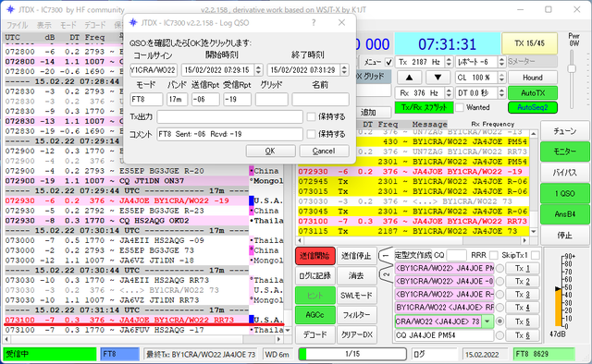This screenshot has height=364, width=592.
Task: Select the Tx 1 radio button
Action: point(499,269)
